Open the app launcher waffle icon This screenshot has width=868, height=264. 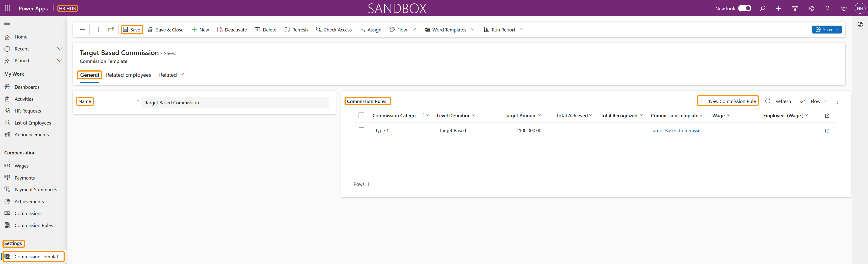tap(7, 8)
